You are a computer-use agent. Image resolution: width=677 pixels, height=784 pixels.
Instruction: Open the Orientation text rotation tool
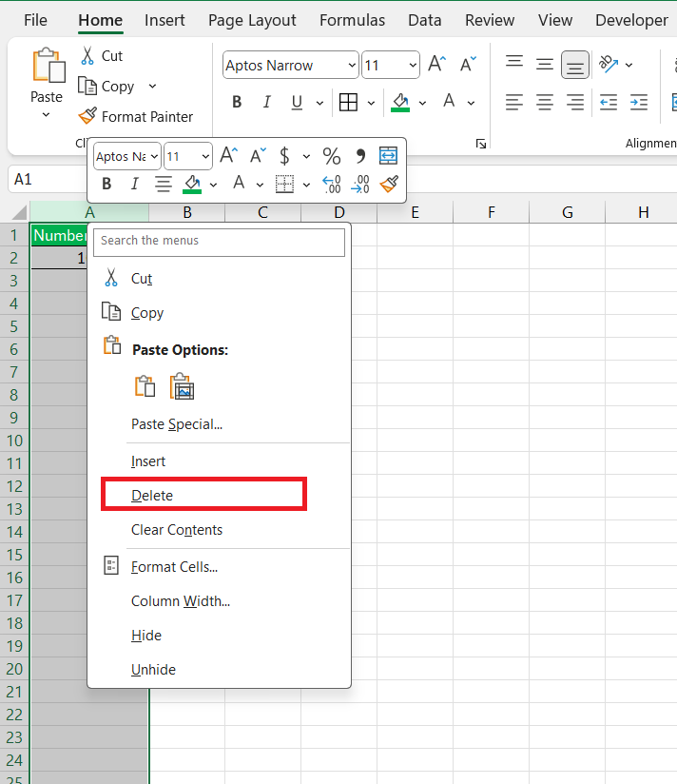[609, 65]
